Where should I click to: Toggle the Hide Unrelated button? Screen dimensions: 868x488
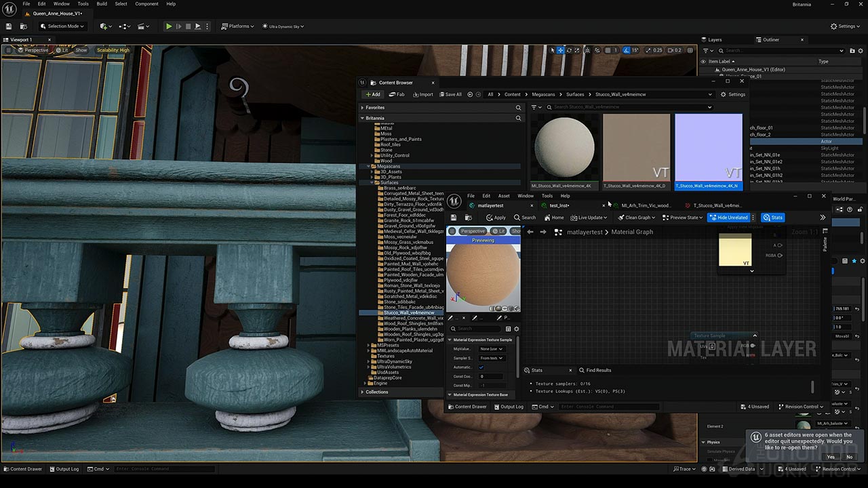[x=728, y=218]
